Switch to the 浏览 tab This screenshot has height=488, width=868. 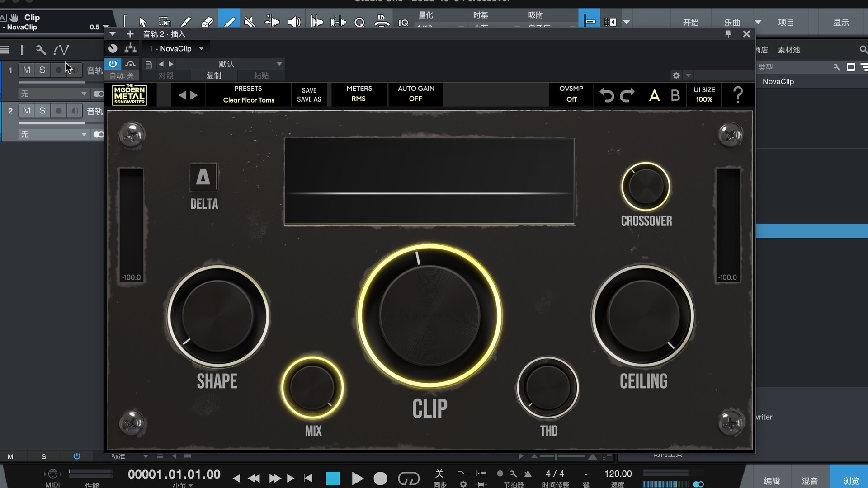tap(850, 481)
